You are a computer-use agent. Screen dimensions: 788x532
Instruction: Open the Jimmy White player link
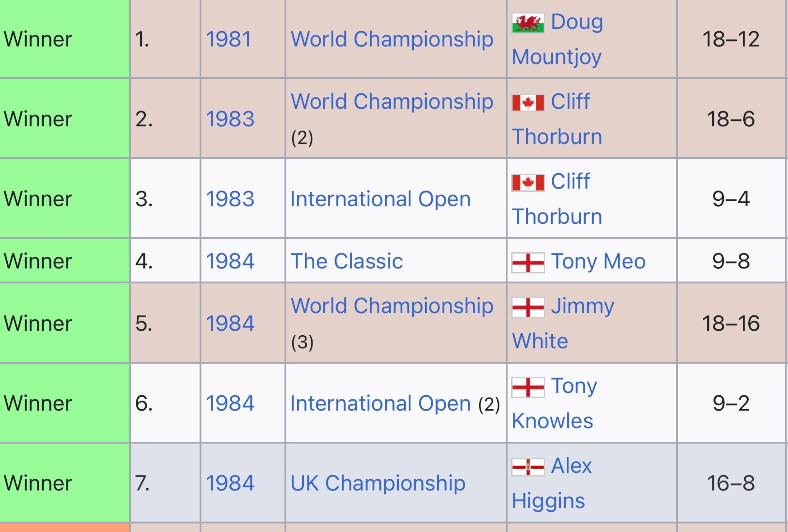coord(563,324)
